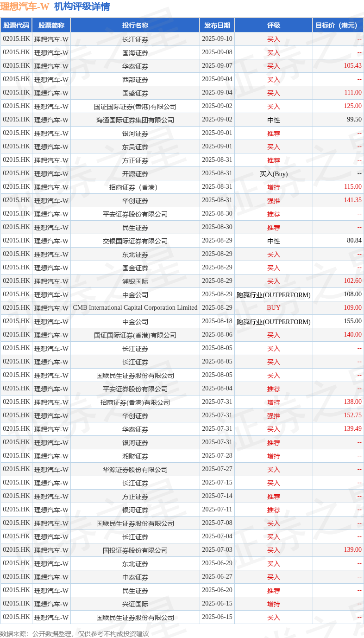Click the date 2025-09-10
Viewport: 364px width, 638px height.
pyautogui.click(x=217, y=39)
